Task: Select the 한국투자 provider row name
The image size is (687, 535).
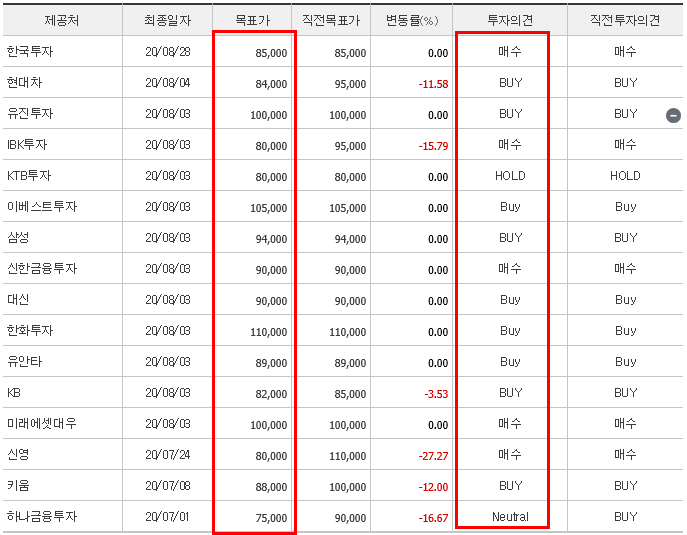Action: (30, 52)
